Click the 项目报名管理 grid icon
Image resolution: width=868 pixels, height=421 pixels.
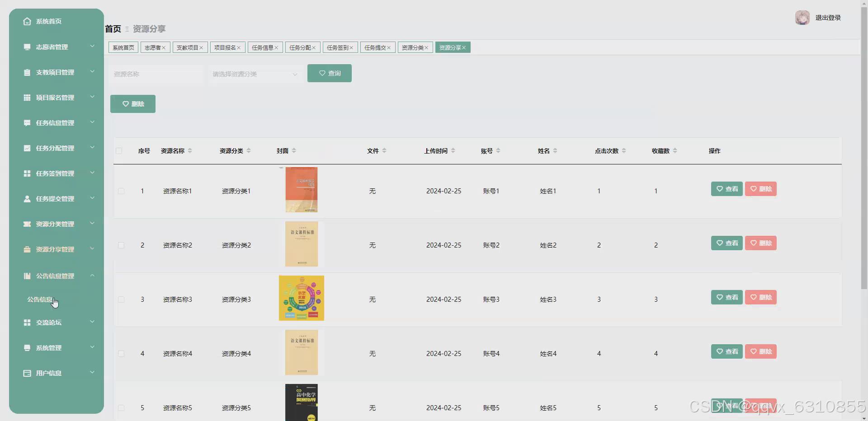[27, 98]
